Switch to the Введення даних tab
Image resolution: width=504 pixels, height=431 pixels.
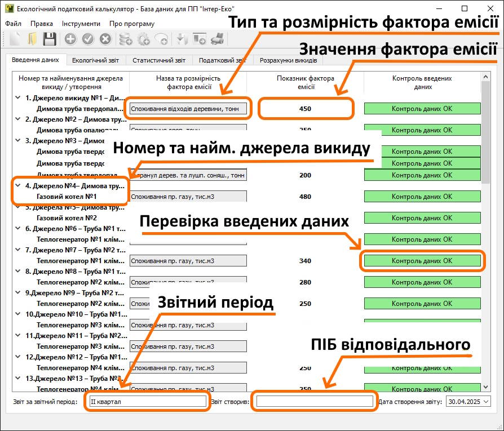[x=36, y=60]
